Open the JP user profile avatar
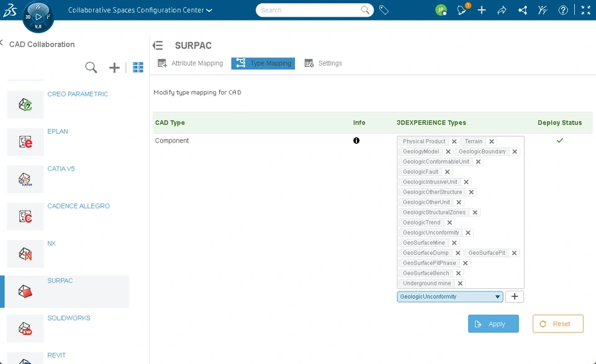 (x=441, y=11)
